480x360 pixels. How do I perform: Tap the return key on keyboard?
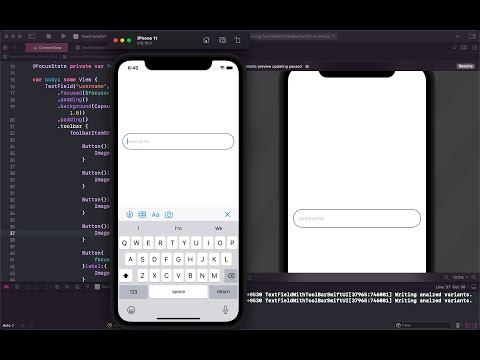click(x=223, y=292)
